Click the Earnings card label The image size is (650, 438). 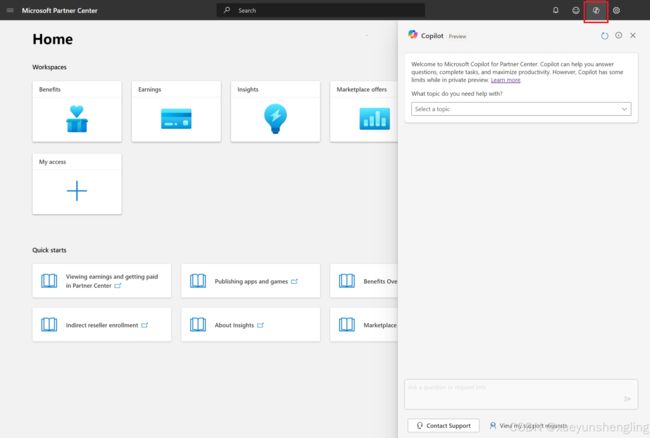tap(150, 90)
